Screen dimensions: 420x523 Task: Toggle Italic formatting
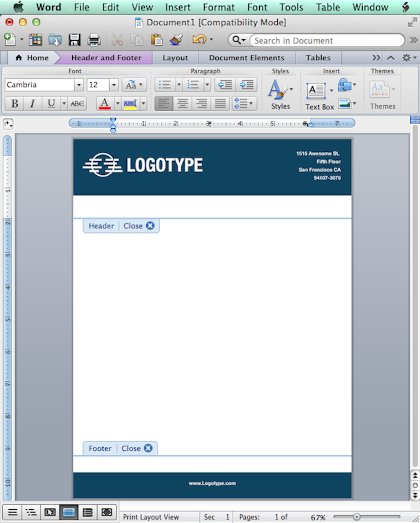(x=33, y=104)
